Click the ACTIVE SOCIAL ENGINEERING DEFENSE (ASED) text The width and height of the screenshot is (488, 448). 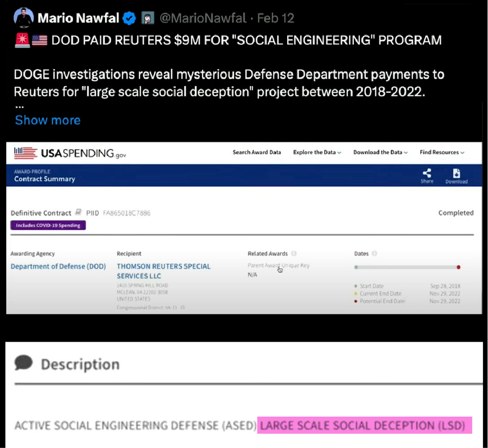pos(135,425)
